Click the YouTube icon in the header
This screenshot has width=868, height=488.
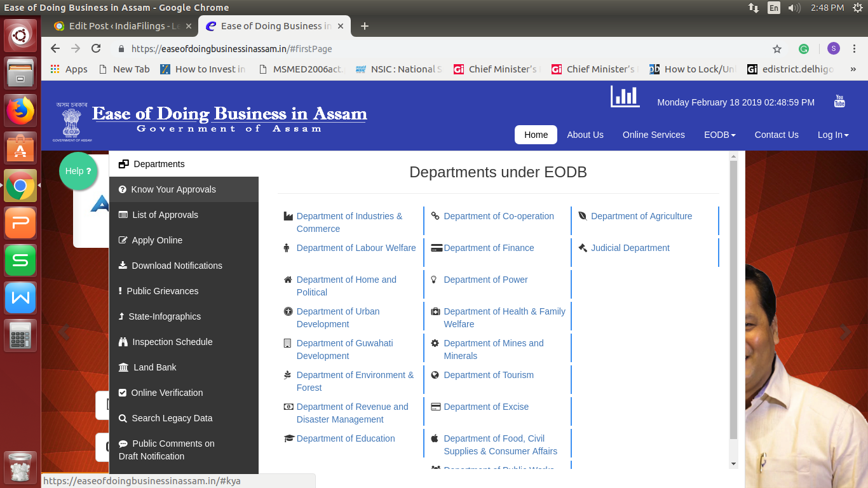[x=839, y=100]
